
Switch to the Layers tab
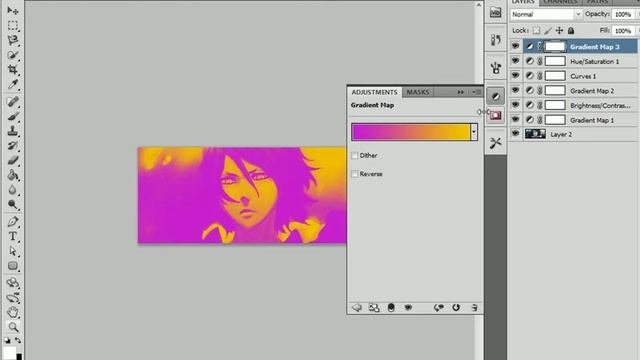pyautogui.click(x=523, y=2)
